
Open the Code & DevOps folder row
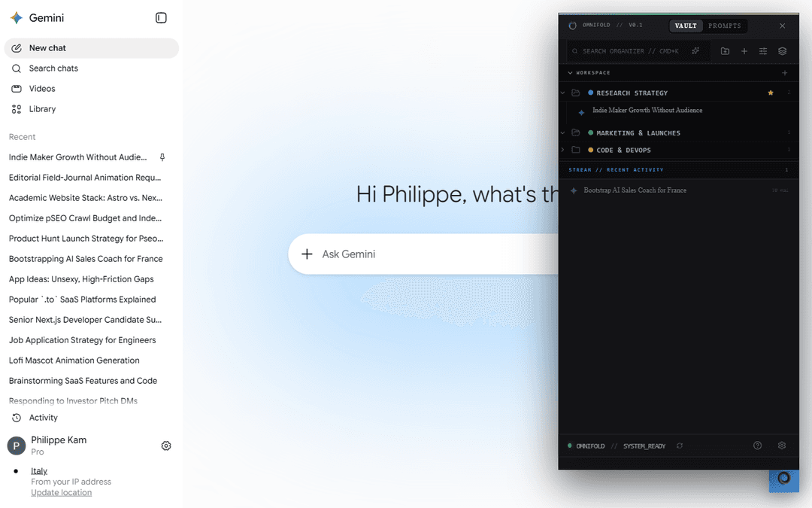click(x=678, y=150)
